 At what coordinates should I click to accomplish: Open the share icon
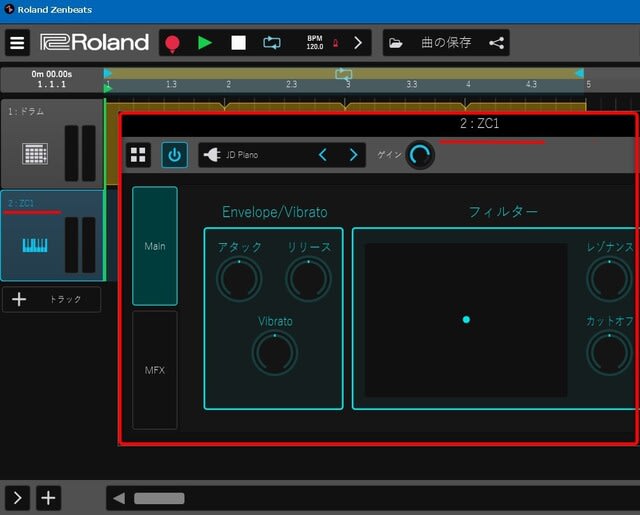pyautogui.click(x=496, y=43)
